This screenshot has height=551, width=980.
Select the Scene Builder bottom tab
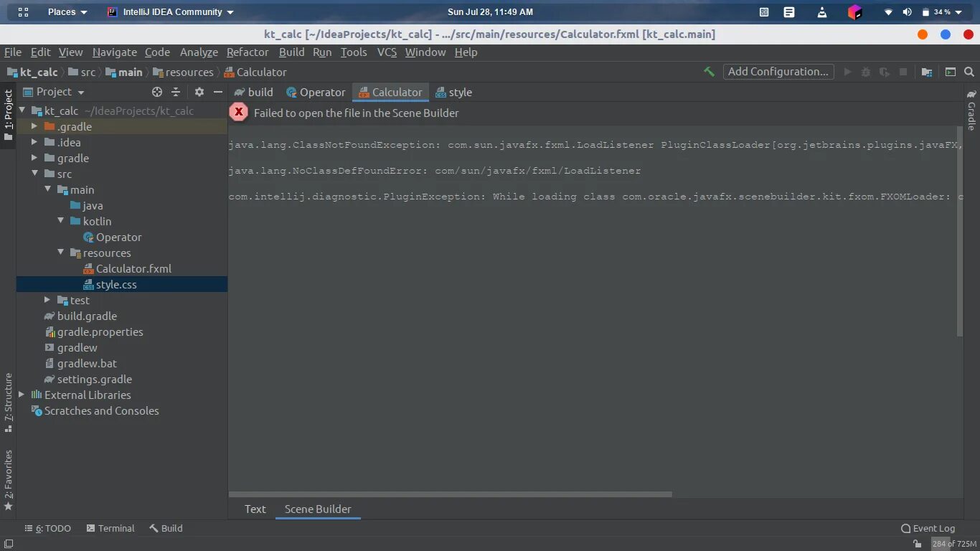318,509
